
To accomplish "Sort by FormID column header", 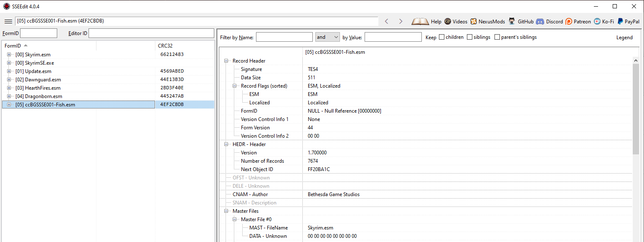I will click(x=49, y=45).
